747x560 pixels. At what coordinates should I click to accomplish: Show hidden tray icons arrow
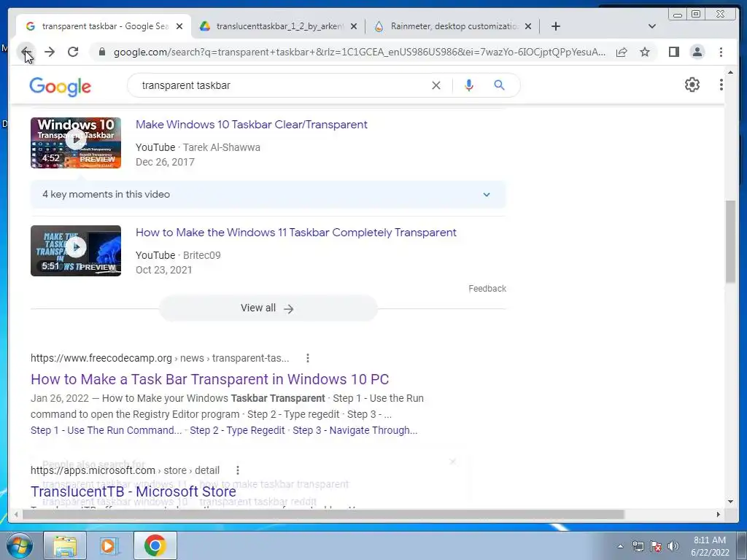coord(620,546)
